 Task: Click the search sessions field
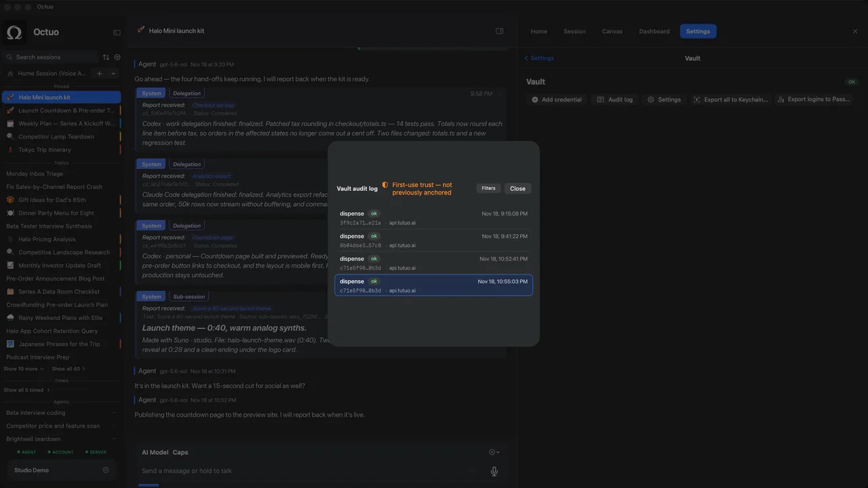pyautogui.click(x=52, y=58)
